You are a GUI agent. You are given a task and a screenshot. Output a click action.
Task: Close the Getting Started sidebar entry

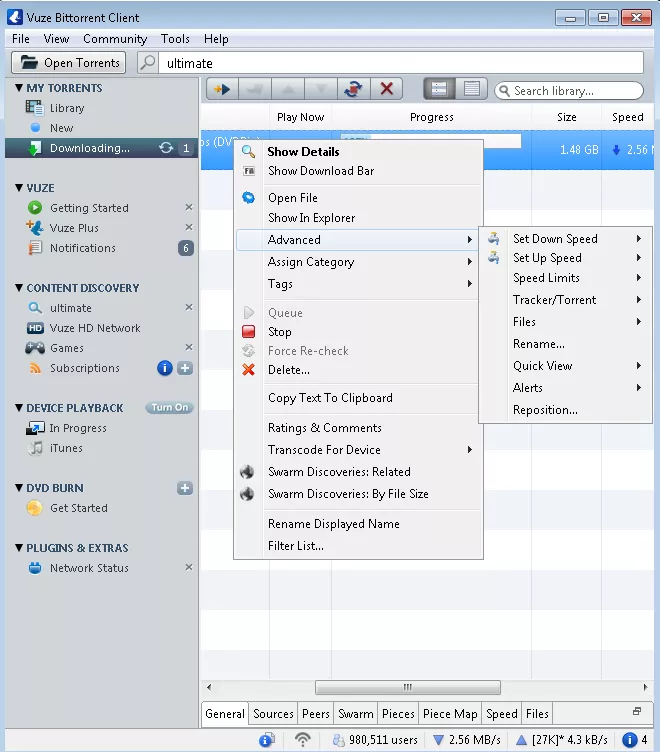(189, 207)
